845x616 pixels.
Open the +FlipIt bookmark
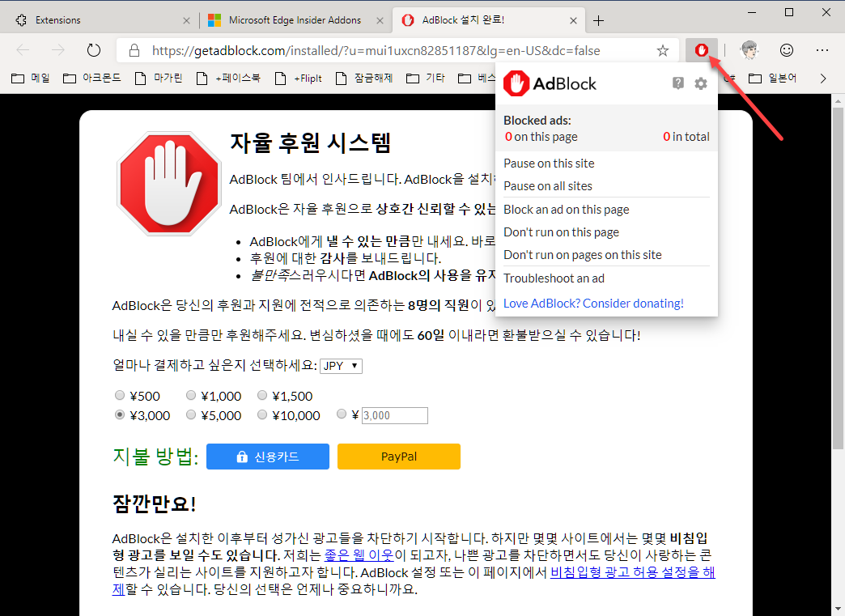point(299,79)
